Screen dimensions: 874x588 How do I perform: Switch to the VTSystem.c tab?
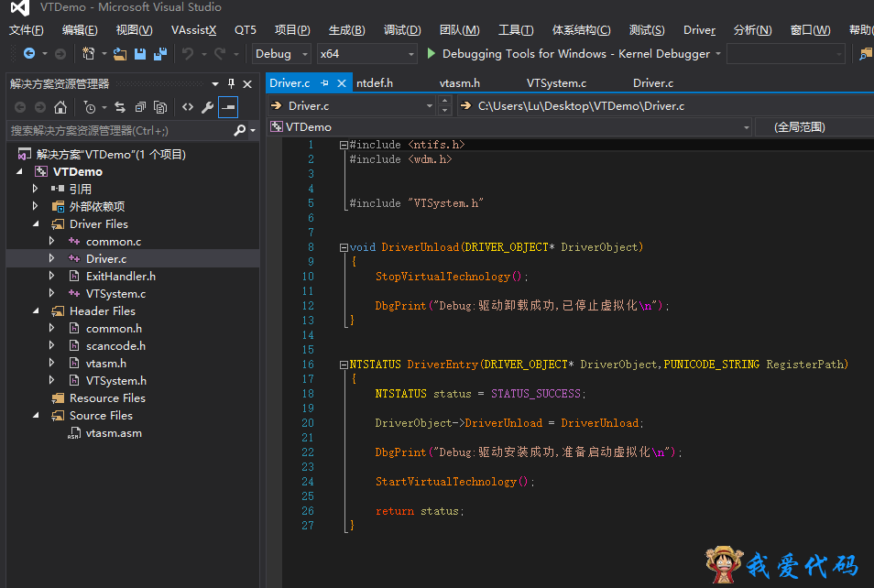(556, 83)
